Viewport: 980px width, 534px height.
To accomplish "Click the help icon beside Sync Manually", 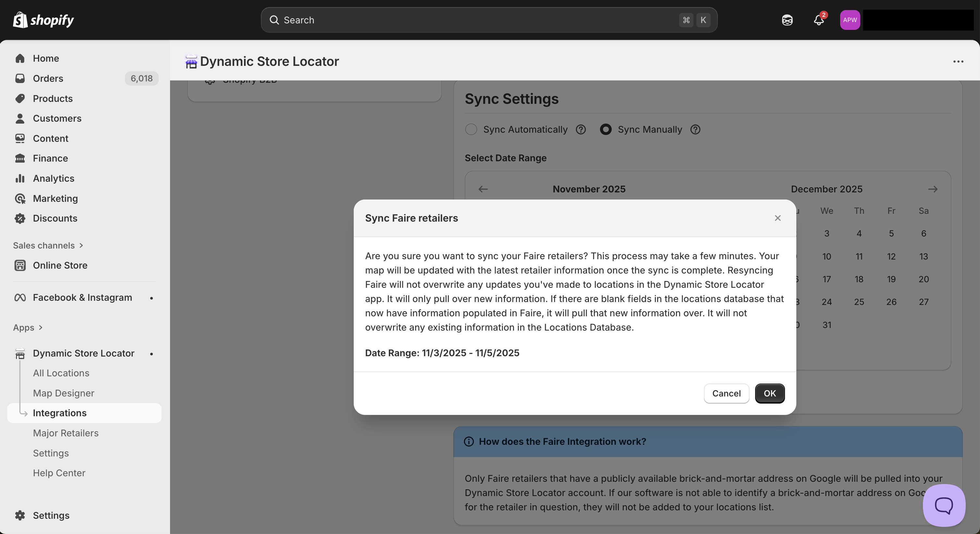I will [695, 130].
